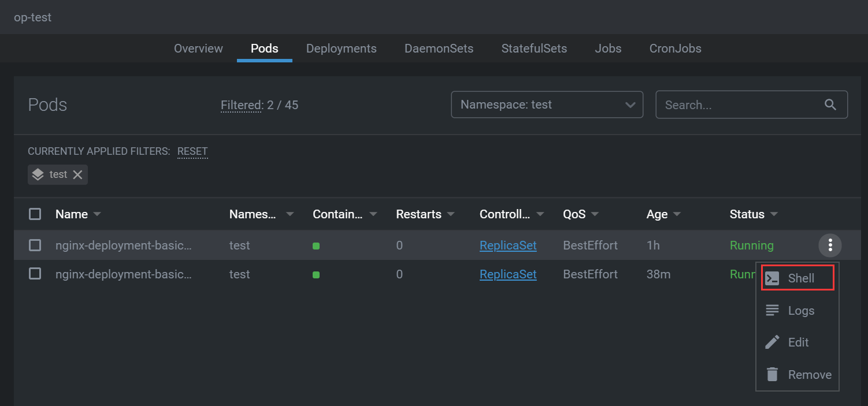Open the Status column sort dropdown
Viewport: 868px width, 406px height.
tap(773, 214)
